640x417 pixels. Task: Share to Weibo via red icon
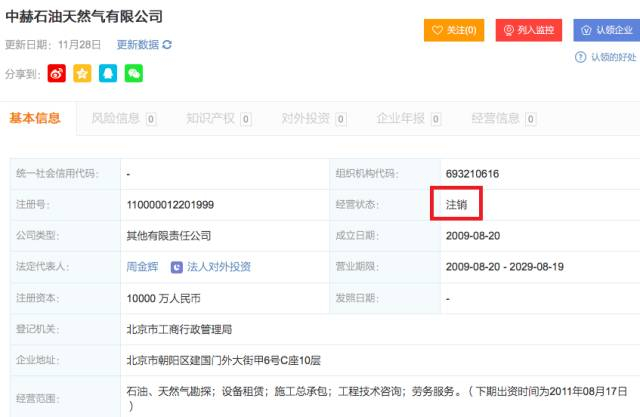[56, 73]
